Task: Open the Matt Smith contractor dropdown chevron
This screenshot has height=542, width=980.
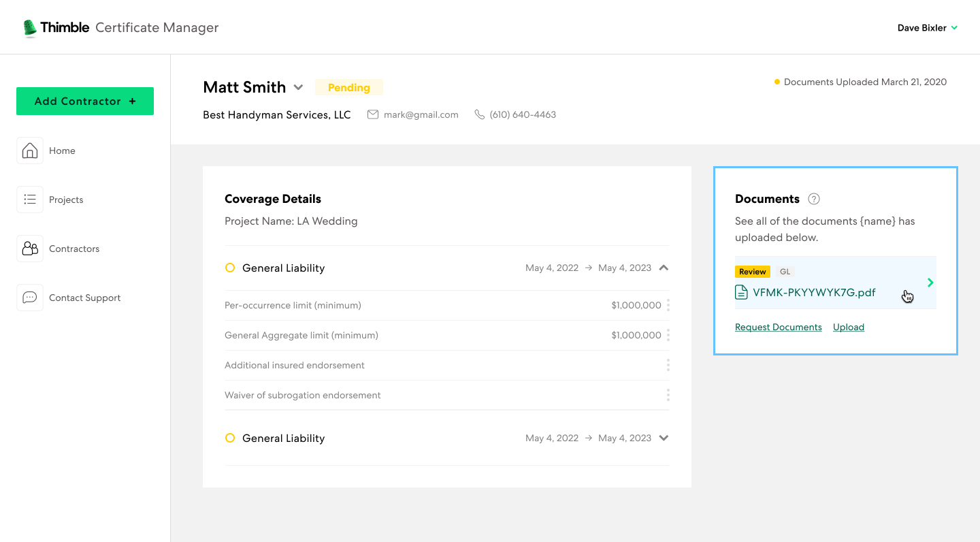Action: point(298,87)
